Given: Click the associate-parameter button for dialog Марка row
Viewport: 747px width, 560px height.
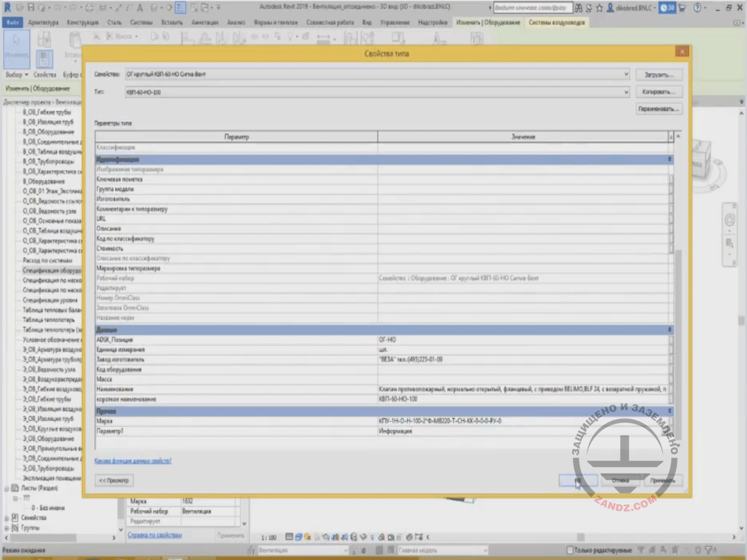Looking at the screenshot, I should point(671,421).
